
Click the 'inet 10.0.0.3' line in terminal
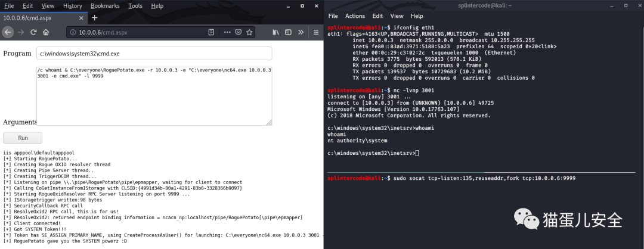click(x=444, y=40)
